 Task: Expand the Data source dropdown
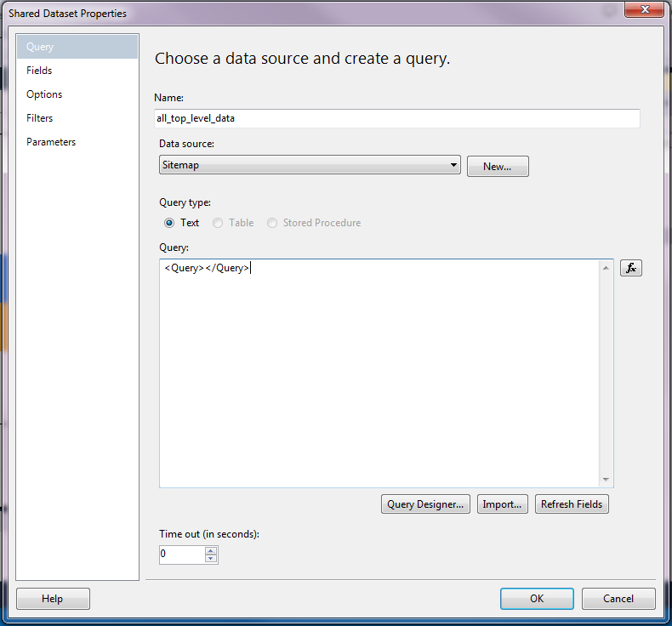453,165
